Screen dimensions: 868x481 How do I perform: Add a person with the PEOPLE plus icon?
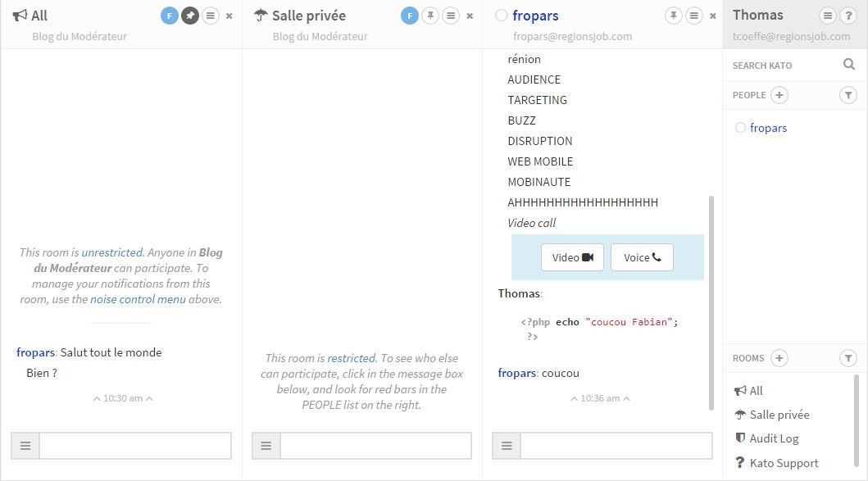click(779, 95)
